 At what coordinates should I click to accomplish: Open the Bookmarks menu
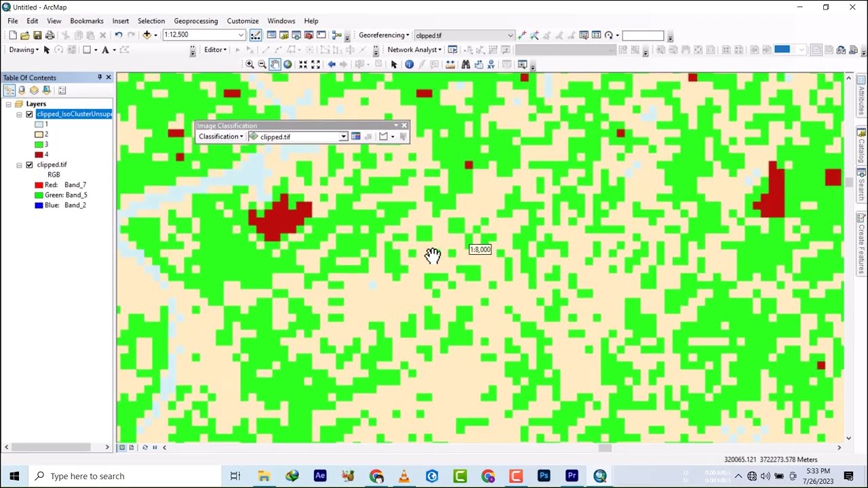coord(87,21)
